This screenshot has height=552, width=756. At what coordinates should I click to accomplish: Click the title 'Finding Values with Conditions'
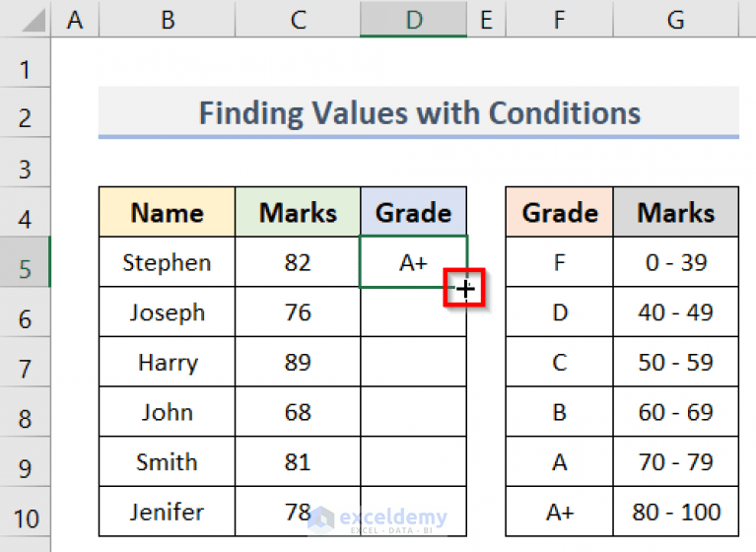(419, 112)
